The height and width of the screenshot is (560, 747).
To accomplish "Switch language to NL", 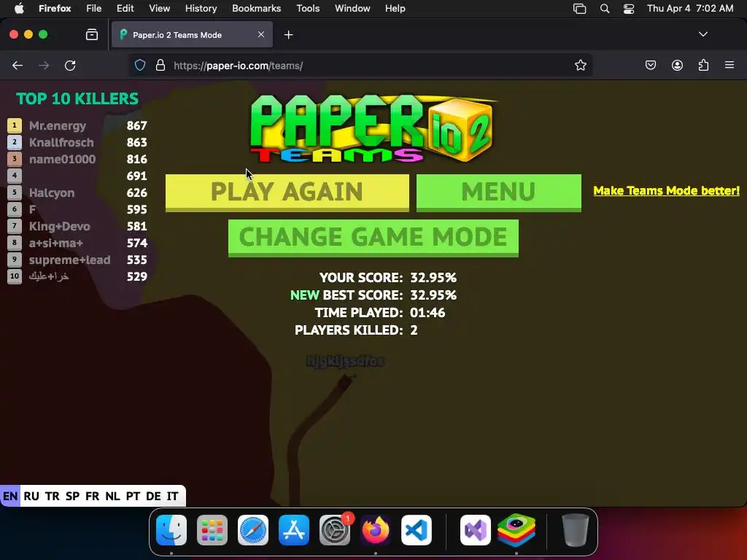I will [x=112, y=496].
